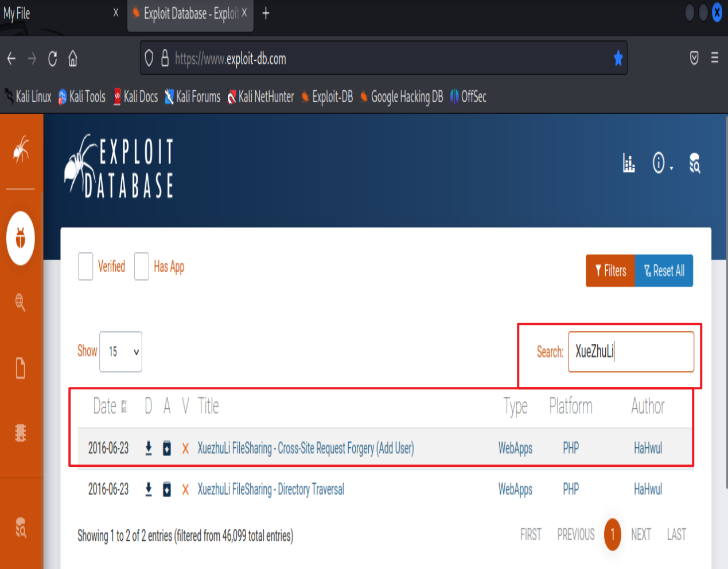Open the Google Hacking DB bookmark

click(401, 96)
